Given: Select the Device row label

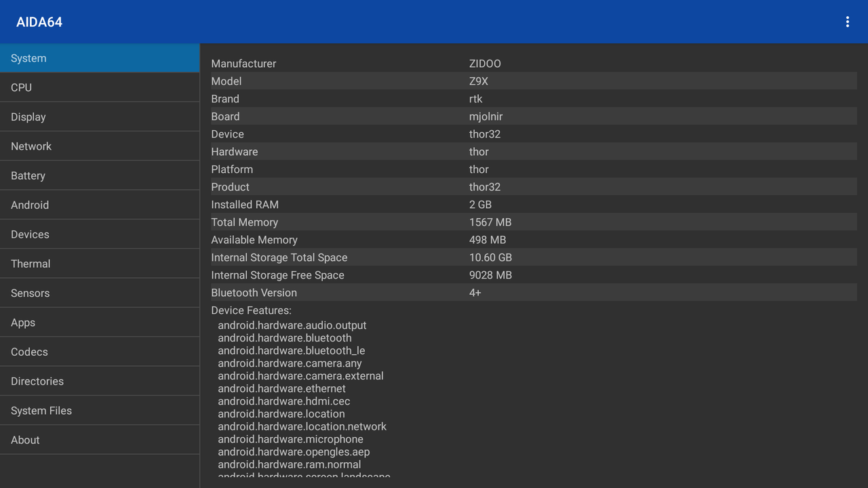Looking at the screenshot, I should pyautogui.click(x=227, y=134).
